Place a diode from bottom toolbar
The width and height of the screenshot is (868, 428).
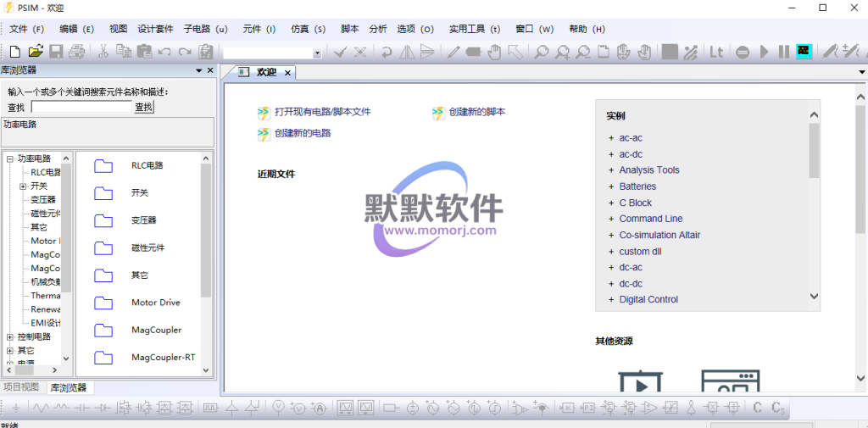(x=102, y=409)
